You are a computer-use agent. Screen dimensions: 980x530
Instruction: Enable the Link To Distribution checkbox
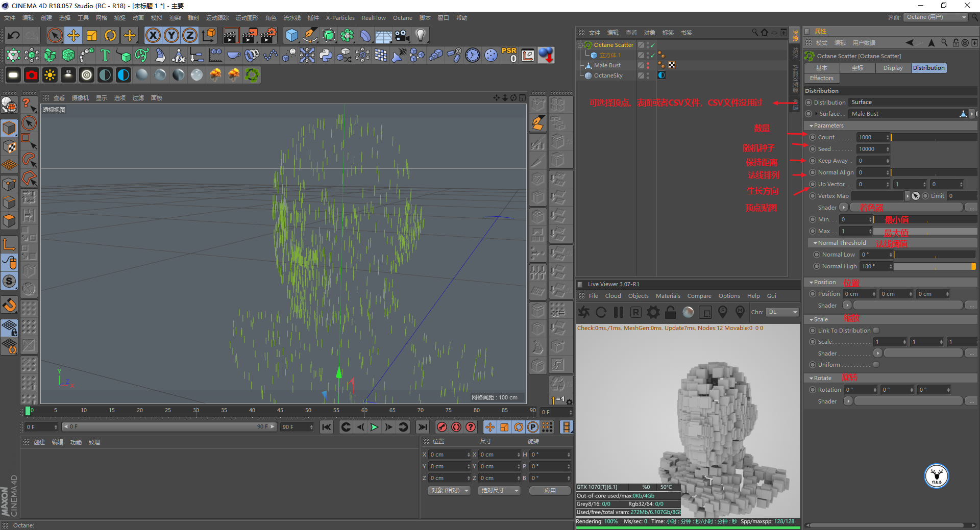[x=876, y=330]
